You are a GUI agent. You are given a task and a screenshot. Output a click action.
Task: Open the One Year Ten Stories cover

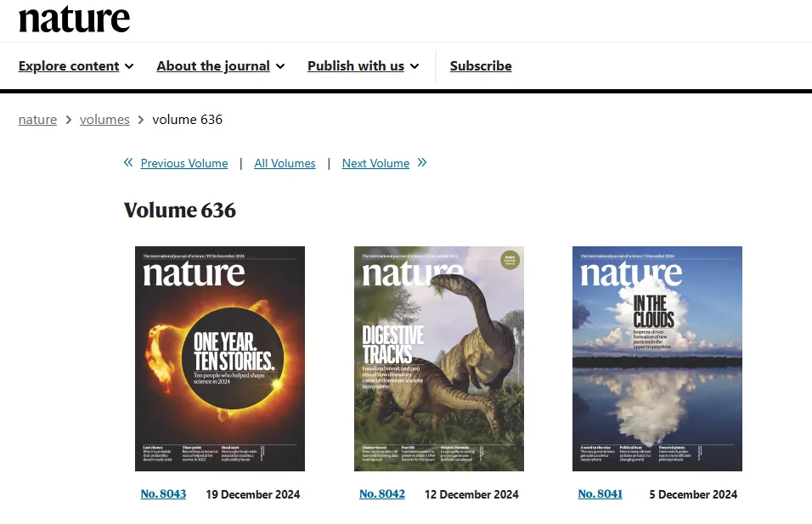tap(220, 359)
